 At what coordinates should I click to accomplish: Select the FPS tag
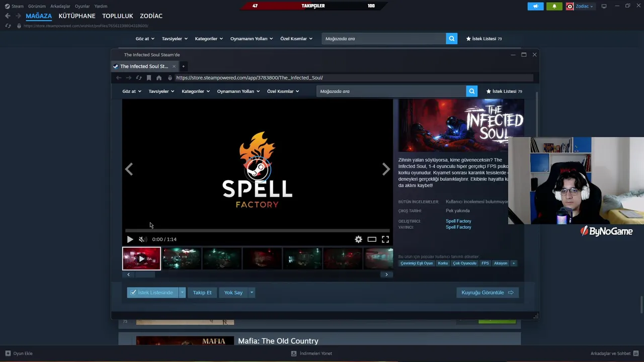tap(485, 263)
